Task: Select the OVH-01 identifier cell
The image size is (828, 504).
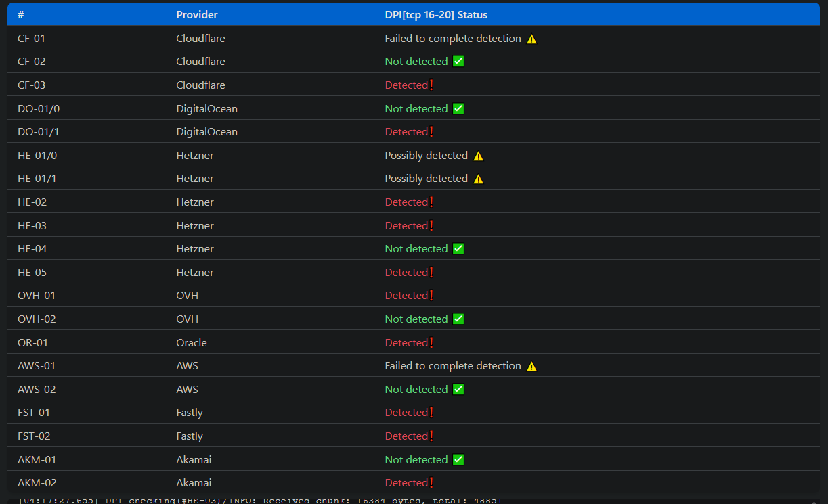Action: 36,296
